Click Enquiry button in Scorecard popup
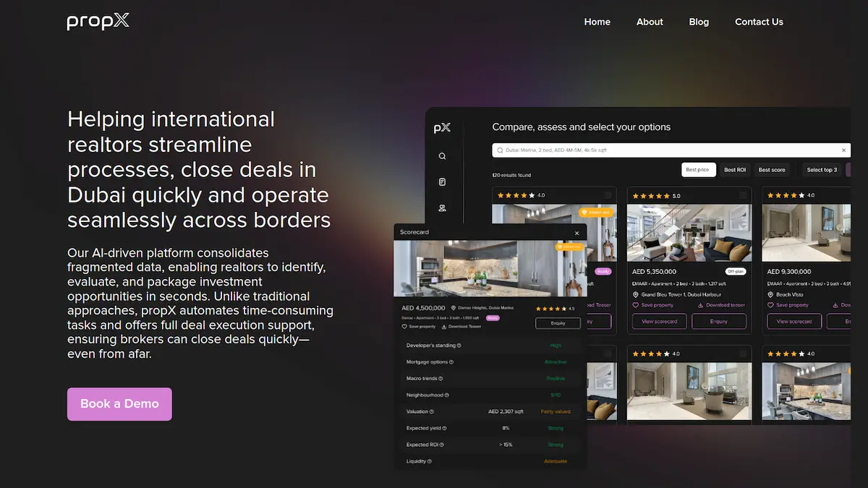This screenshot has width=868, height=488. click(558, 323)
